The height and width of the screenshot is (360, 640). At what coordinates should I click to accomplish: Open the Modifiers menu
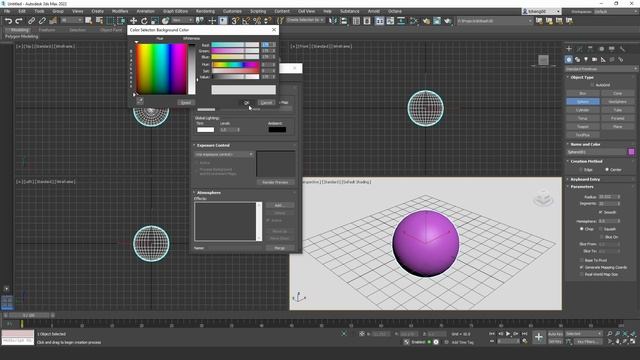point(120,11)
